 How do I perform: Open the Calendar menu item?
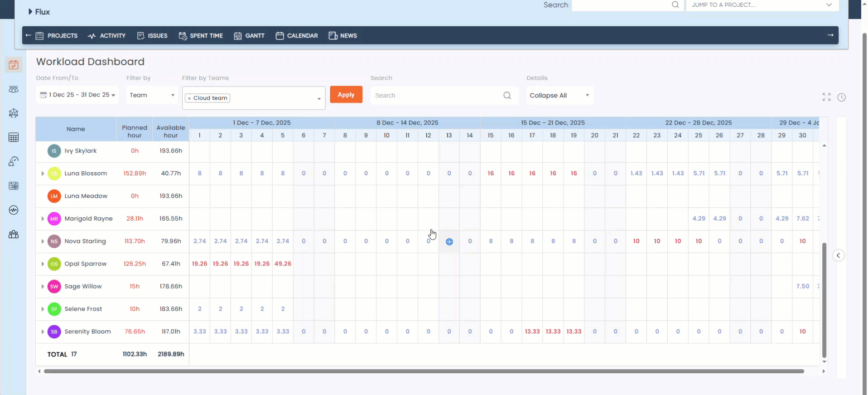click(x=297, y=36)
